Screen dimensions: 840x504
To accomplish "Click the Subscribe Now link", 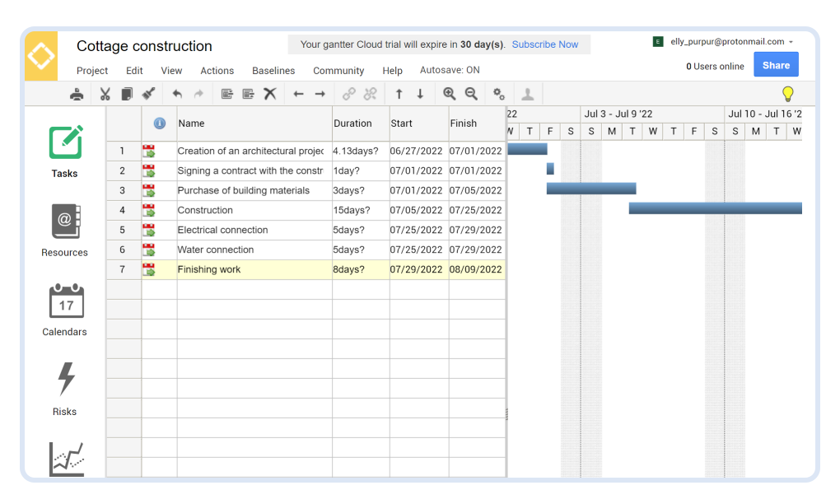I will (x=545, y=44).
